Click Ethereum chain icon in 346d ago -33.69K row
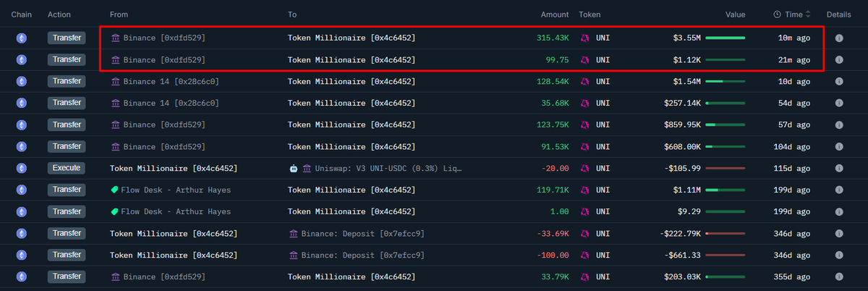This screenshot has width=868, height=291. click(22, 233)
